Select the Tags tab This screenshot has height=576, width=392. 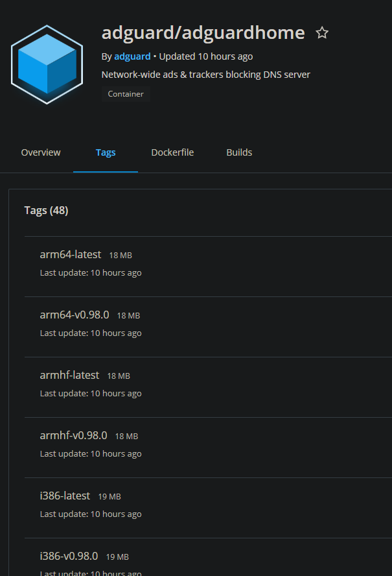[106, 152]
